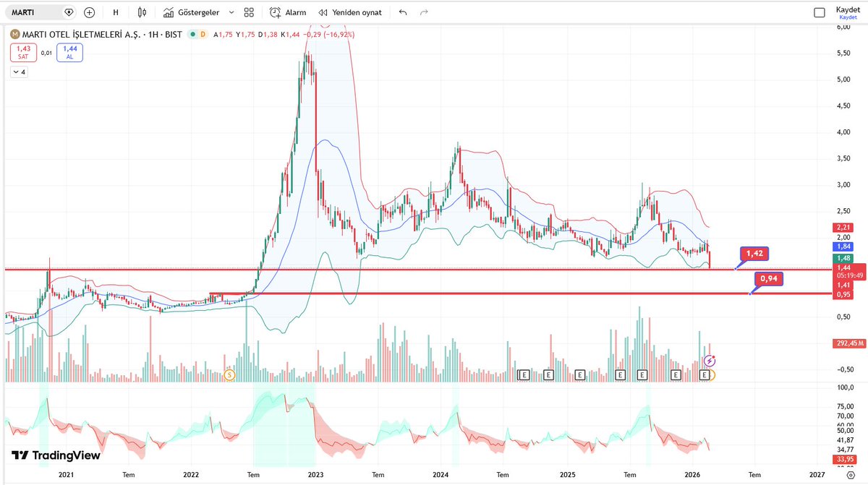This screenshot has width=868, height=485.
Task: Select the 1,42 price callout annotation
Action: pyautogui.click(x=754, y=254)
